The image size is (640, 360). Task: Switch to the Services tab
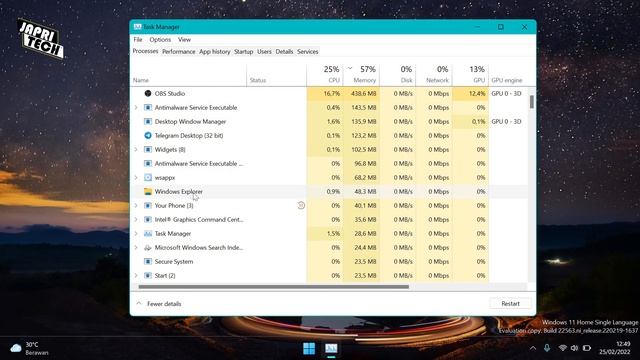tap(307, 52)
